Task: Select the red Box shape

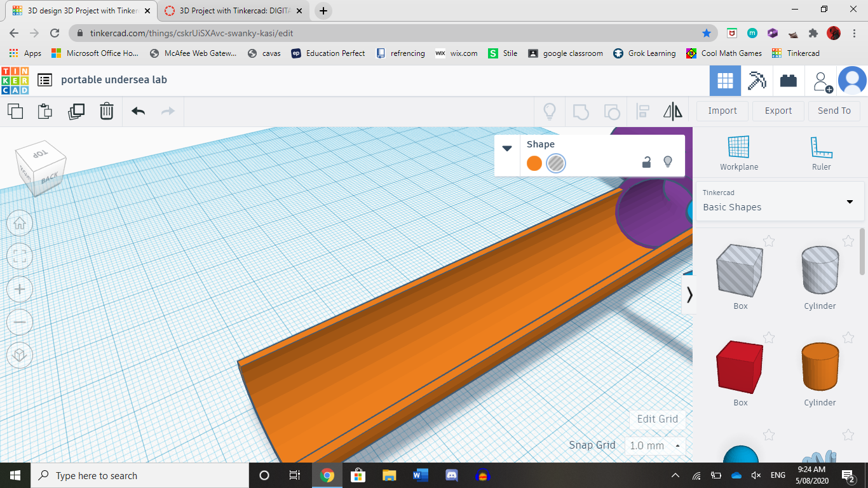Action: click(x=740, y=367)
